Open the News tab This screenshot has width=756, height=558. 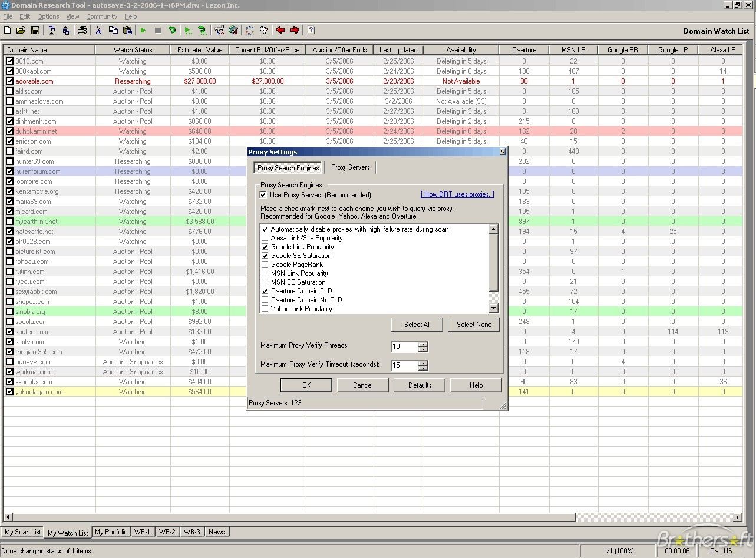(x=217, y=532)
